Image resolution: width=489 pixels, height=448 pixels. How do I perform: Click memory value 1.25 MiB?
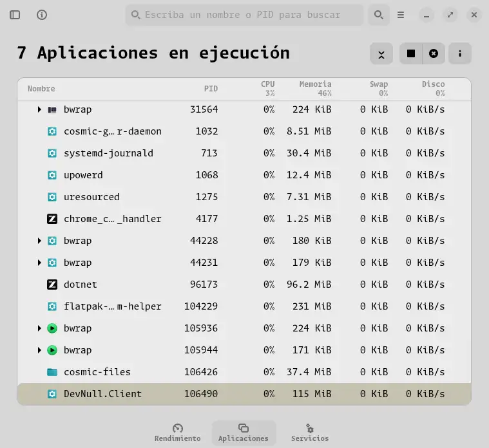309,219
